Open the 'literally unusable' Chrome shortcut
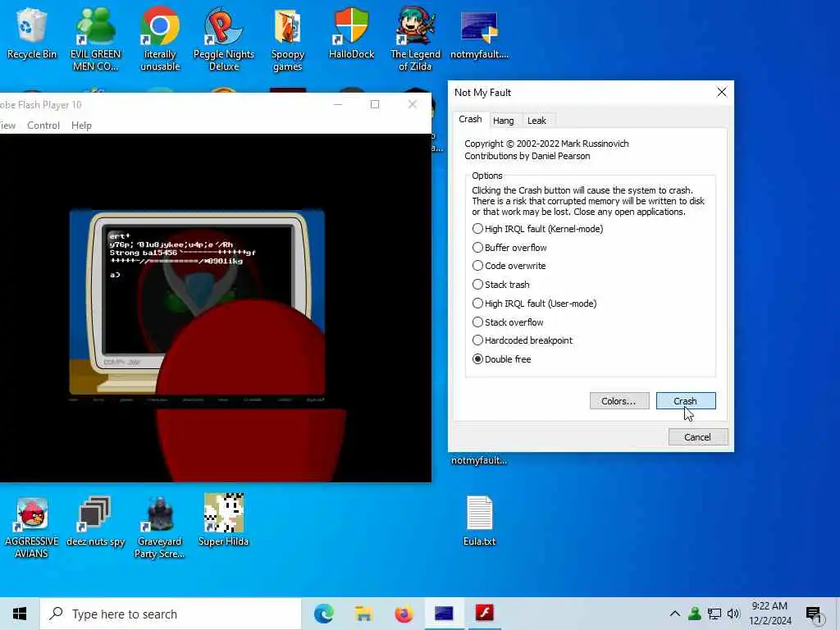This screenshot has width=840, height=630. pos(160,39)
